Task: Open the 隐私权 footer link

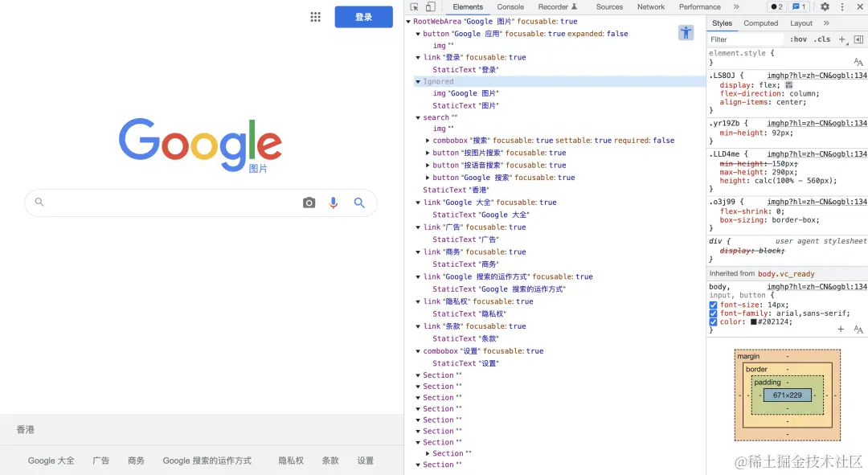Action: [291, 461]
